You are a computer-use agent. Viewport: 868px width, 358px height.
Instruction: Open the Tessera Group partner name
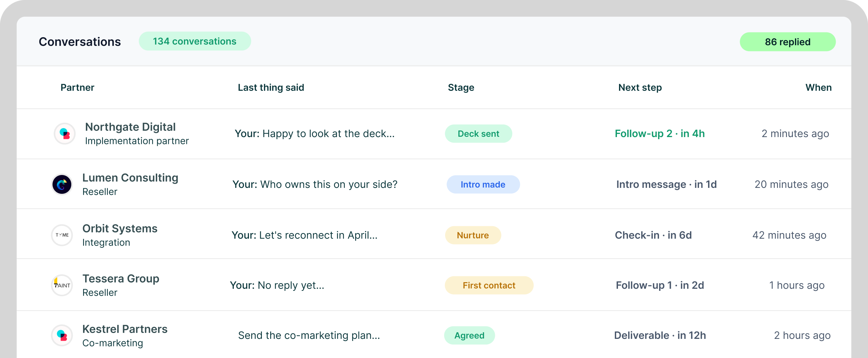(121, 279)
